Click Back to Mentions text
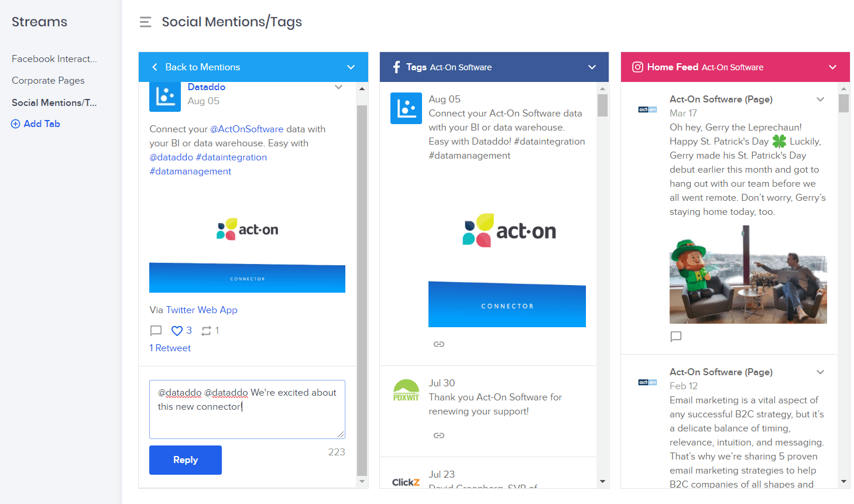 pos(203,67)
